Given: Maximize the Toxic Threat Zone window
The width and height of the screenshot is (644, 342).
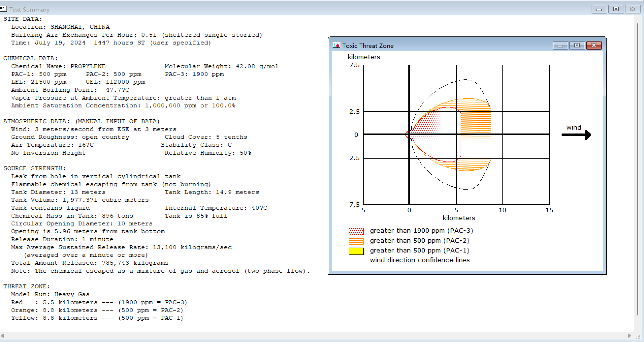Looking at the screenshot, I should click(x=577, y=45).
